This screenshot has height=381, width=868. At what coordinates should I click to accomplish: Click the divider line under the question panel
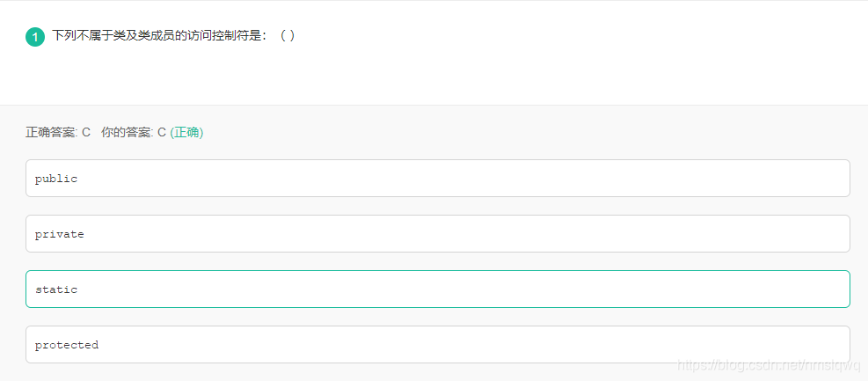pyautogui.click(x=434, y=105)
